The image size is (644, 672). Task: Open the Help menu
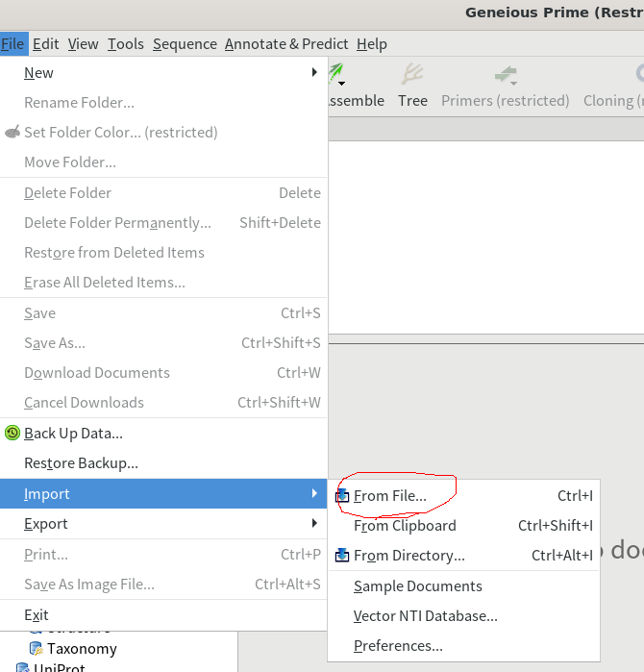tap(371, 43)
